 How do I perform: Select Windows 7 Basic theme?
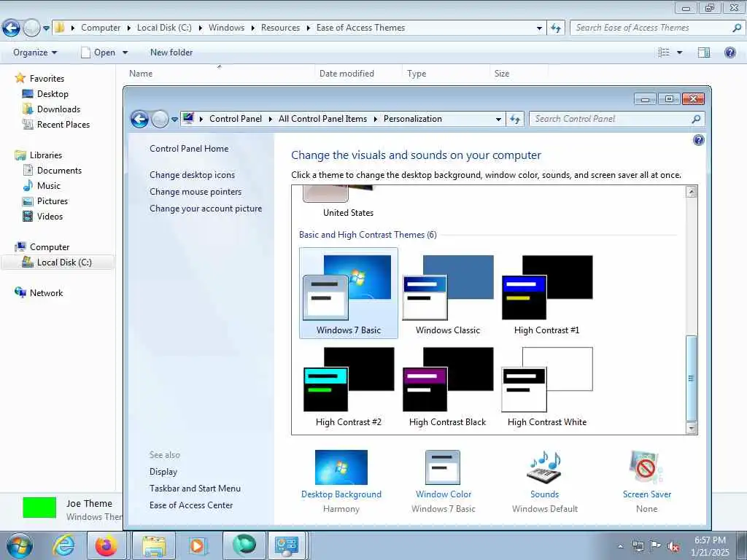348,293
